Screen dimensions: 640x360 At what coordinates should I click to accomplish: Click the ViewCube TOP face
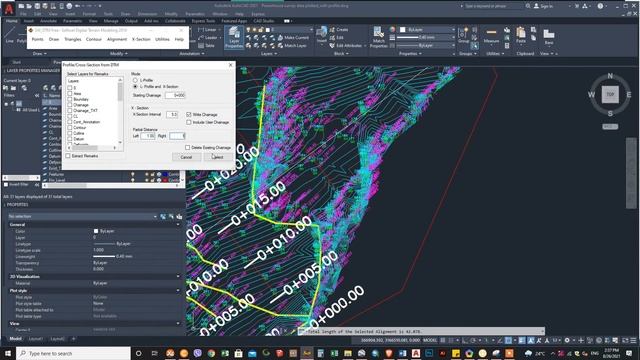tap(610, 94)
